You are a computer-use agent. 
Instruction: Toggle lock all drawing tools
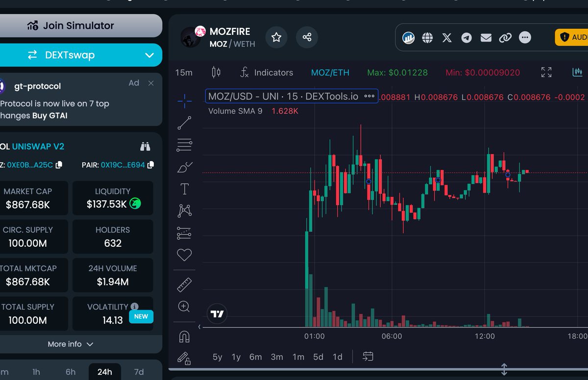pyautogui.click(x=184, y=359)
